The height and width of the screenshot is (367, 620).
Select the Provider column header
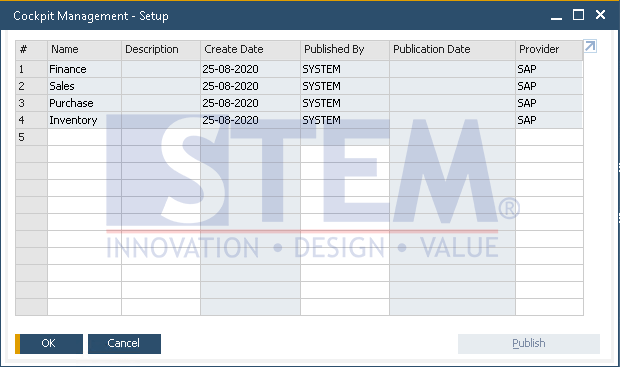549,50
